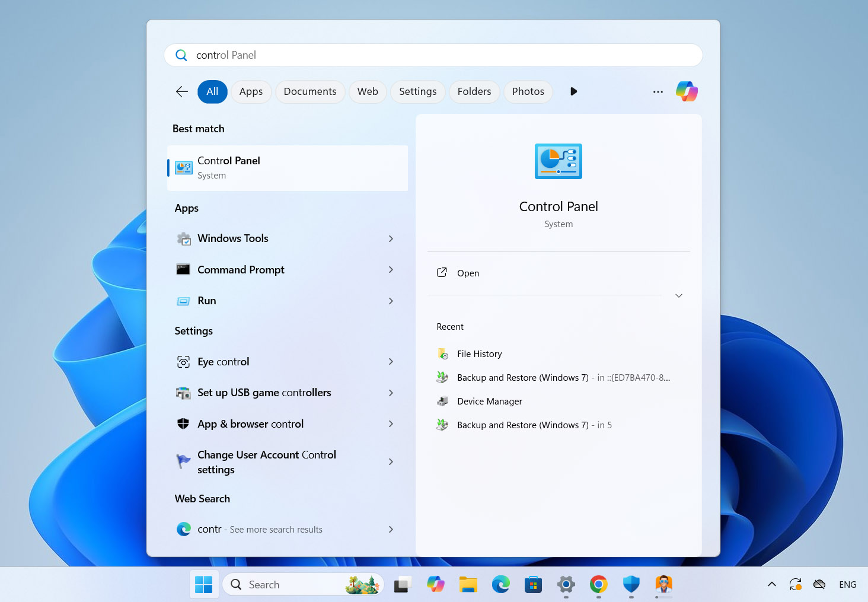Click into the control Panel search field

point(433,55)
